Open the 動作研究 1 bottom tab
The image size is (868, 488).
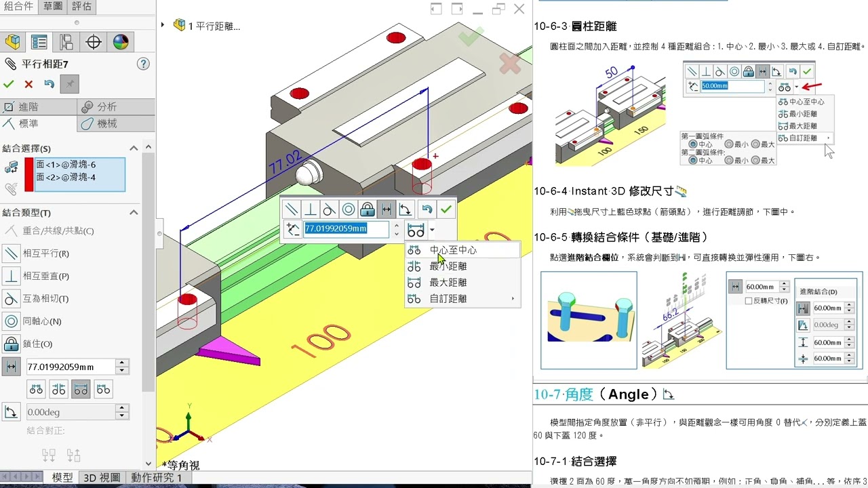[x=156, y=478]
